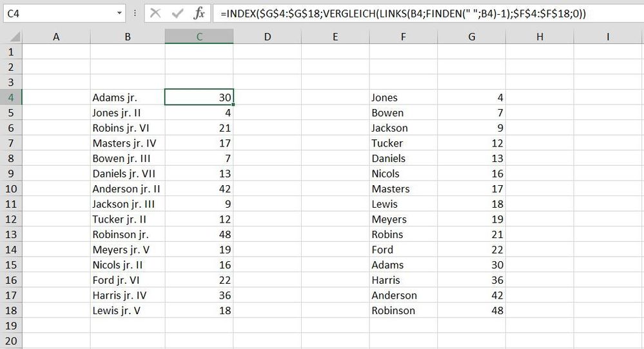Select row 4 header
The height and width of the screenshot is (349, 644).
pyautogui.click(x=11, y=97)
